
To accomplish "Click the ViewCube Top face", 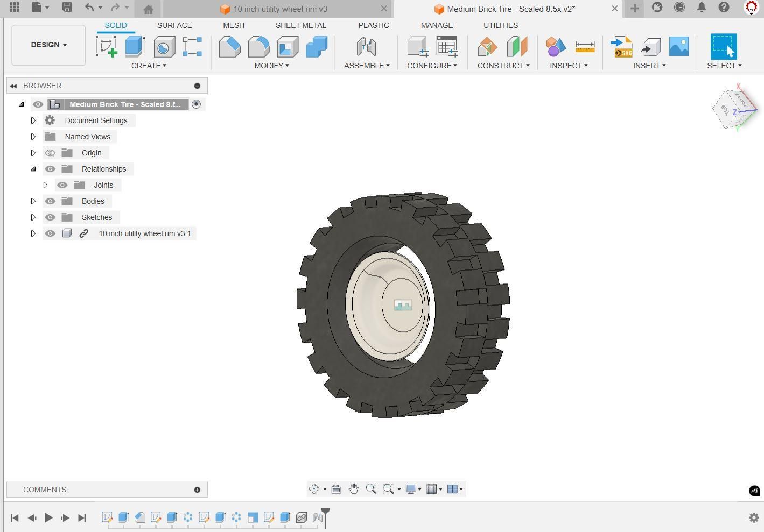I will (725, 111).
